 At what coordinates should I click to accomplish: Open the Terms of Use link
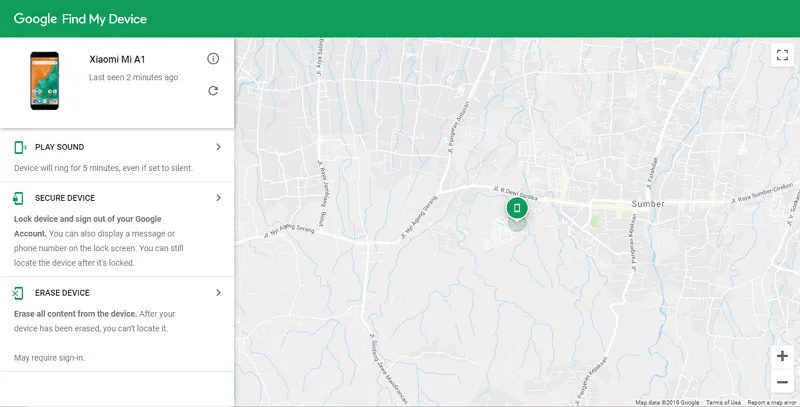pos(723,402)
